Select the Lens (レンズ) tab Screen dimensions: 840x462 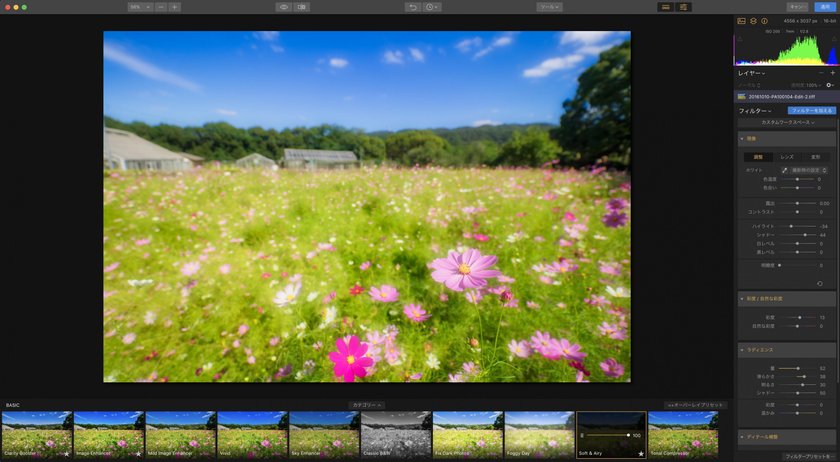786,158
